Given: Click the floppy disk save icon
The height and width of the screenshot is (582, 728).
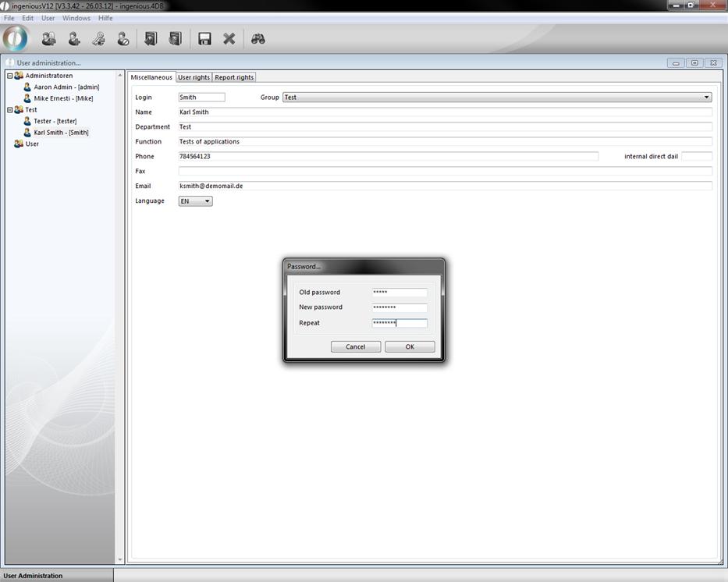Looking at the screenshot, I should [x=204, y=38].
